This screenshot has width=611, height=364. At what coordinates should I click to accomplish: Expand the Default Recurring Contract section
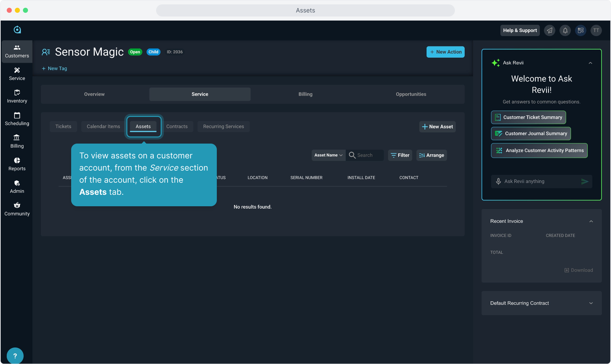pyautogui.click(x=591, y=303)
